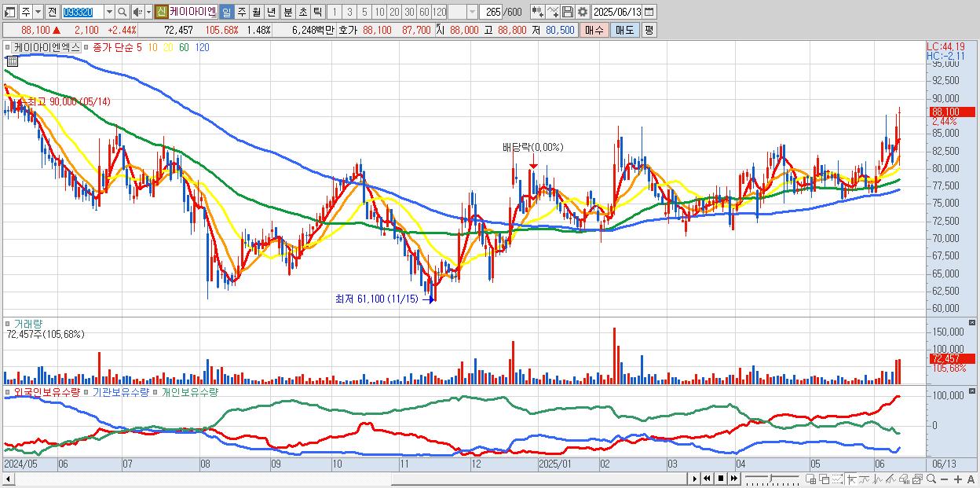The height and width of the screenshot is (488, 980).
Task: Open chart settings gear icon
Action: tap(583, 12)
